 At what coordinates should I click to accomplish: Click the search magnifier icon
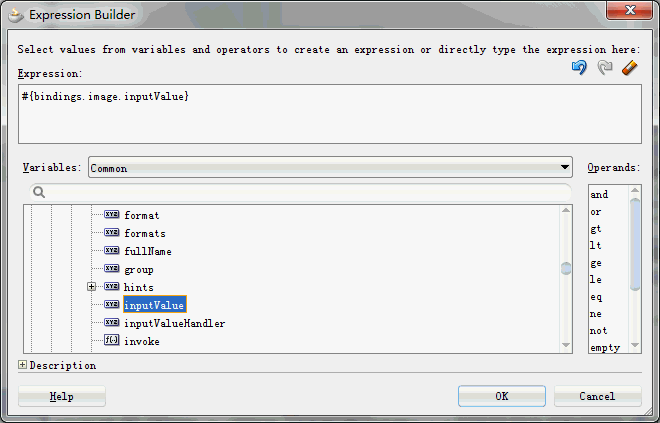pos(40,192)
